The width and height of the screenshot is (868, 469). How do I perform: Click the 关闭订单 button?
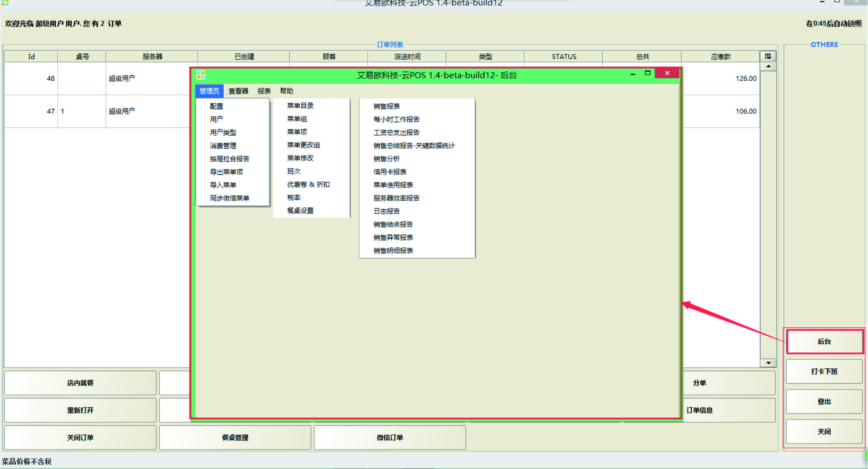pos(80,437)
